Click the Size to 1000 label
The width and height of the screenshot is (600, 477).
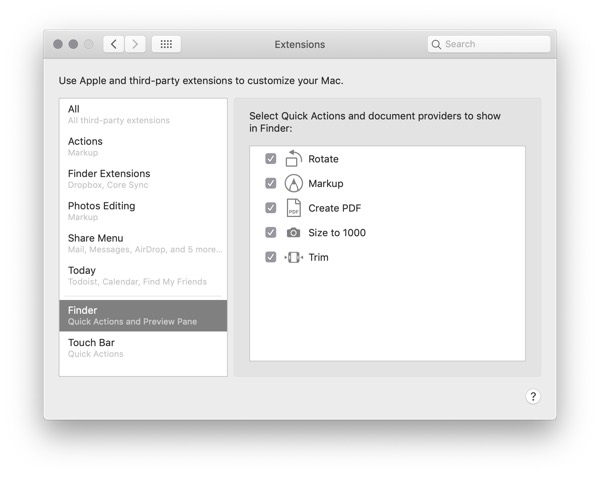pos(337,233)
